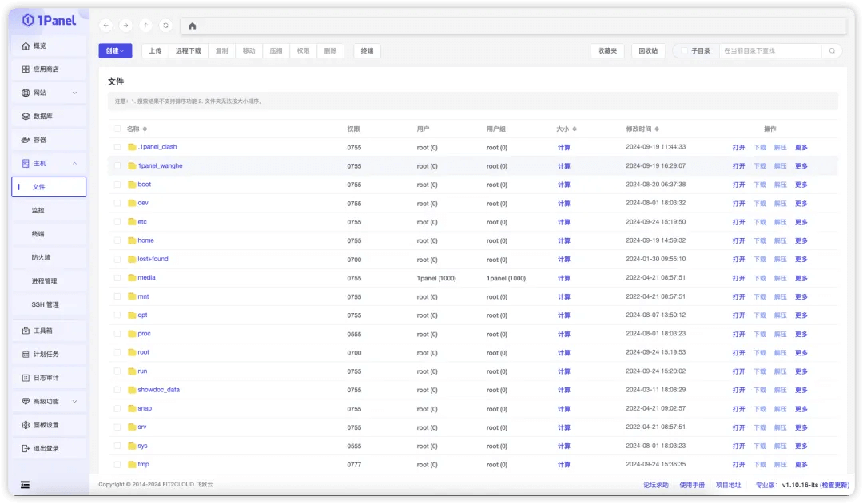Viewport: 863px width, 504px height.
Task: Open 更多 menu for the dev row
Action: 801,204
